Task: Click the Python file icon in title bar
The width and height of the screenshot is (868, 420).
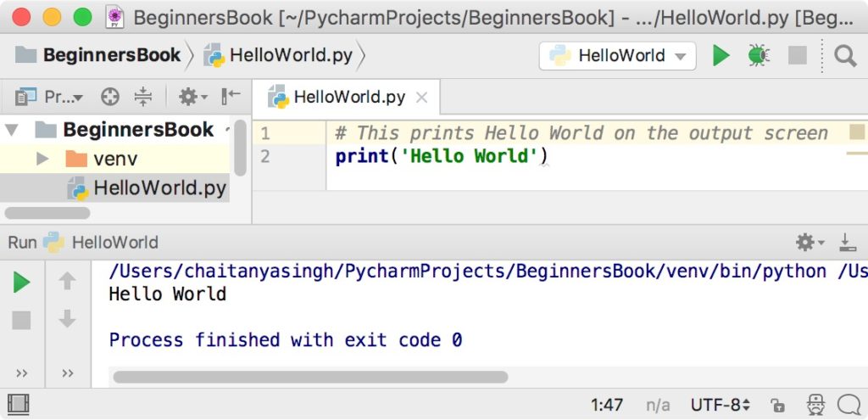Action: (x=114, y=17)
